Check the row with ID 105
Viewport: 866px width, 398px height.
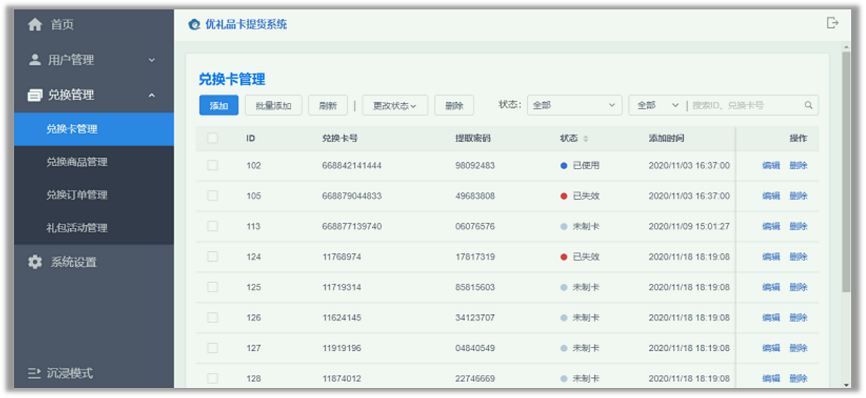coord(213,196)
